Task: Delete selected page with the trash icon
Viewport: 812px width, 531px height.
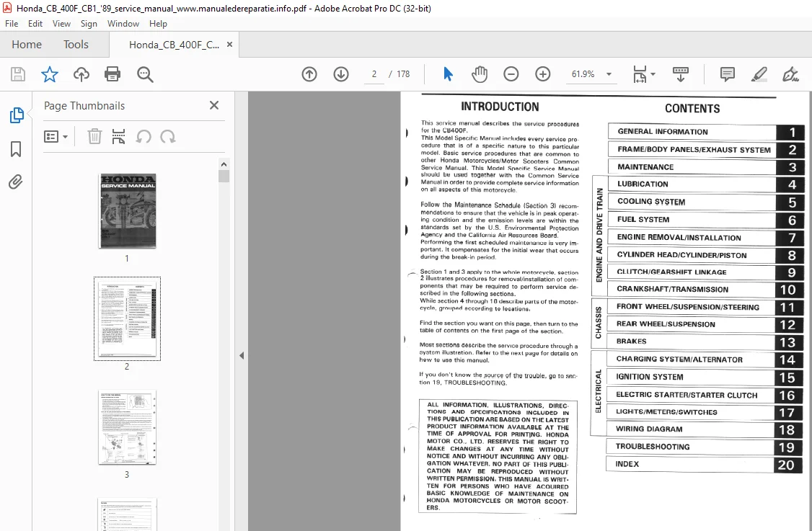Action: [x=94, y=137]
